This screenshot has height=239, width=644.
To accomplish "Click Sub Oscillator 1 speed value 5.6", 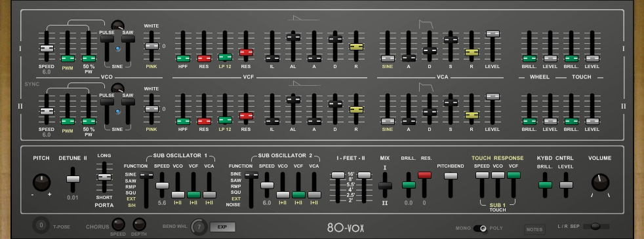I will 162,202.
